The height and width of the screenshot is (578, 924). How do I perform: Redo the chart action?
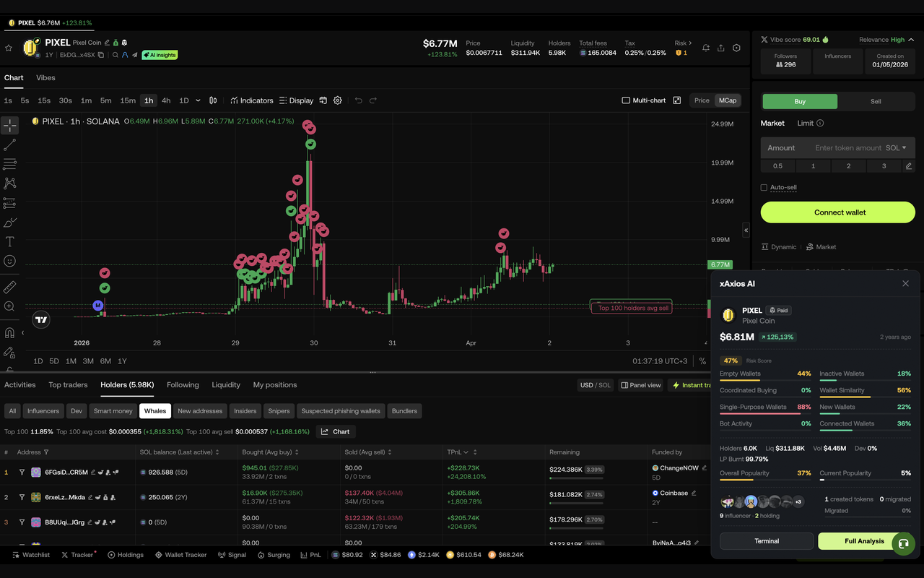click(373, 100)
